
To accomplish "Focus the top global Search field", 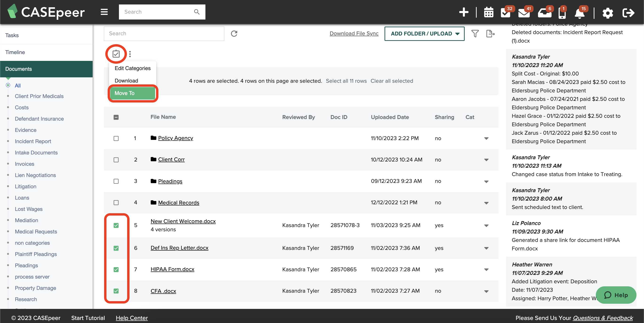I will [x=162, y=12].
